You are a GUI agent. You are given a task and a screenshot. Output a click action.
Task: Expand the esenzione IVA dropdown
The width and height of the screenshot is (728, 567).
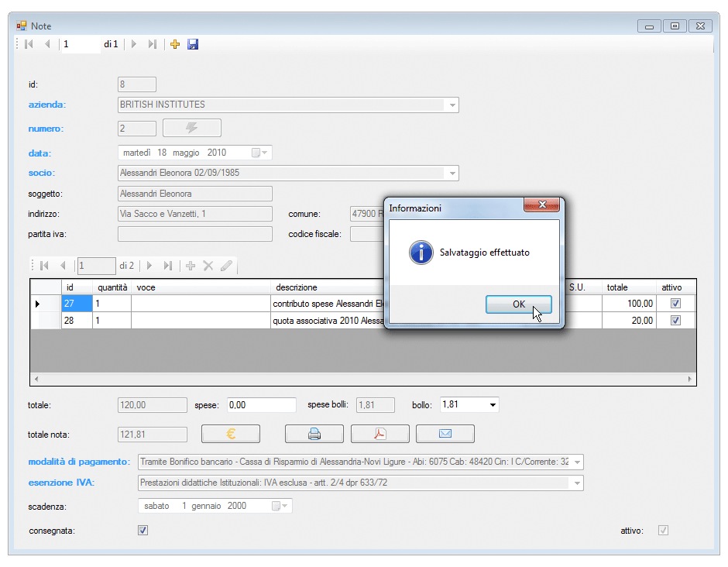click(577, 483)
